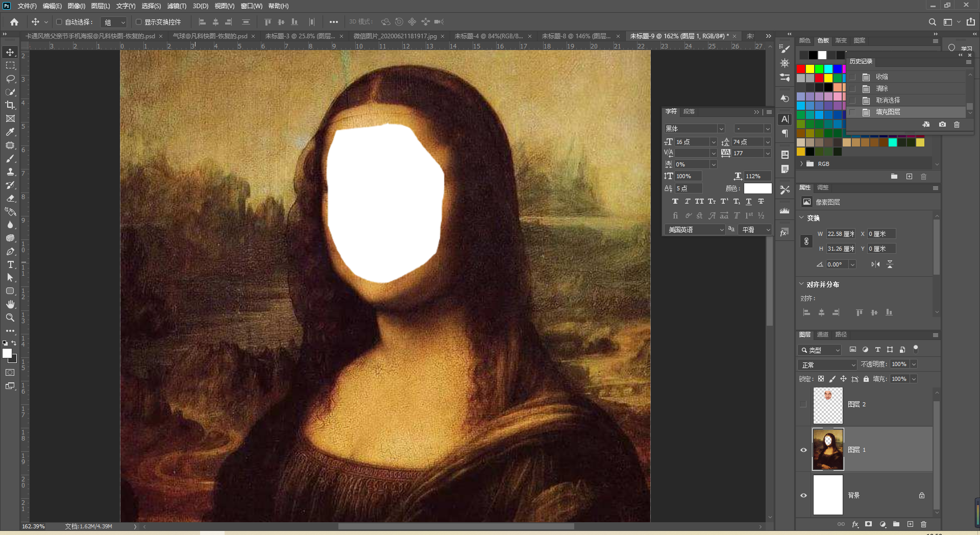Expand the RGB swatch folder
Screen dimensions: 980x535
coord(801,164)
